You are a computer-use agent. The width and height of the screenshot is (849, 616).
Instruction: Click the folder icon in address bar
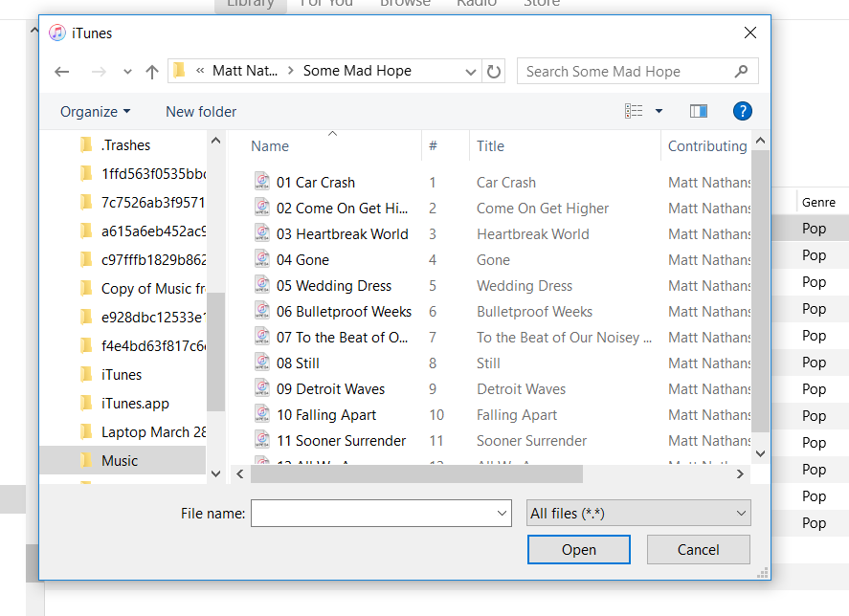179,71
